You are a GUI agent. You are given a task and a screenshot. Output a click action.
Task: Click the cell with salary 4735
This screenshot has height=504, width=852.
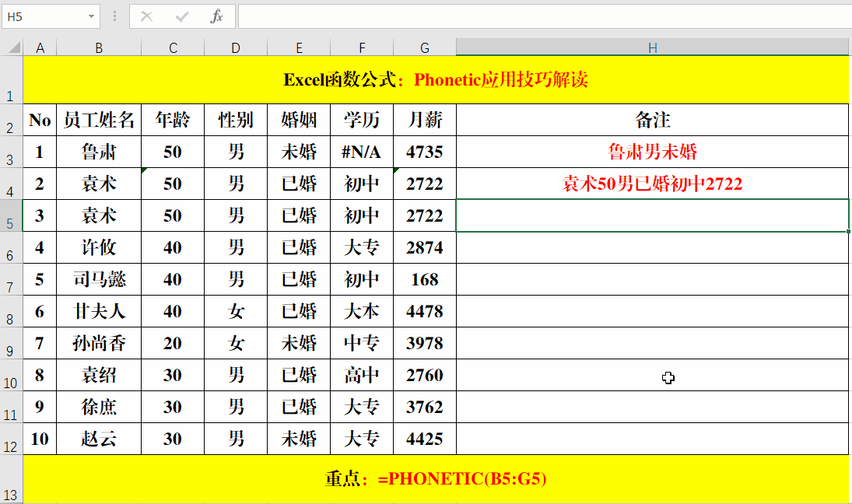click(x=425, y=152)
